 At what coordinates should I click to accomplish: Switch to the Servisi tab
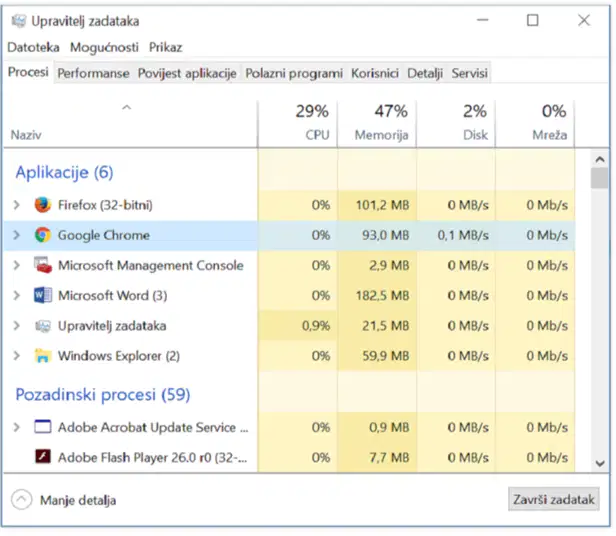coord(469,73)
